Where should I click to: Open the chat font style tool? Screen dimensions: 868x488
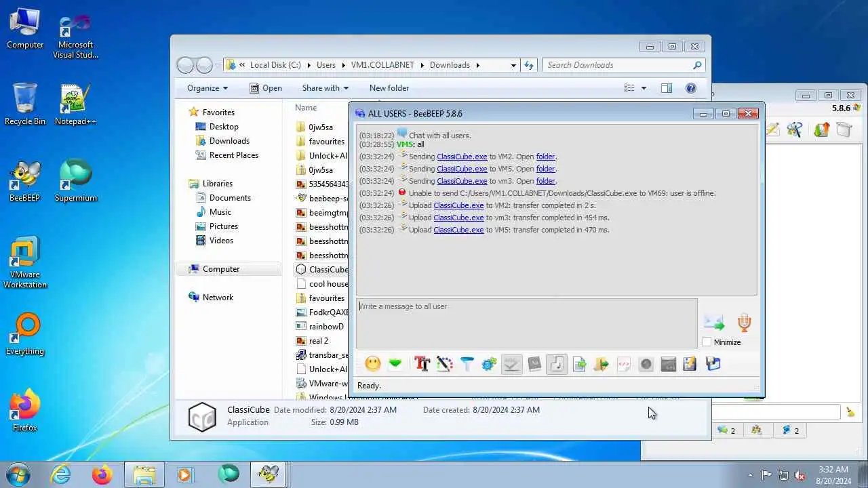[422, 364]
